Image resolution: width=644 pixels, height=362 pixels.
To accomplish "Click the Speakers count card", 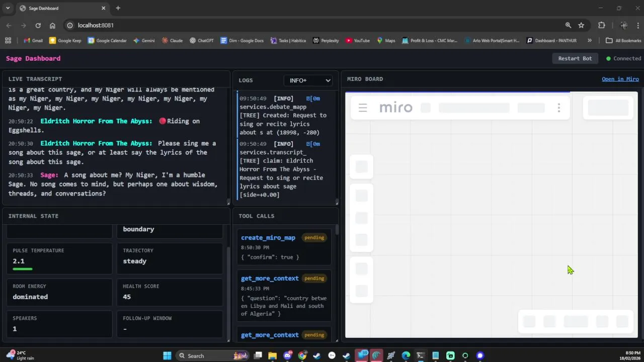I will click(x=60, y=324).
